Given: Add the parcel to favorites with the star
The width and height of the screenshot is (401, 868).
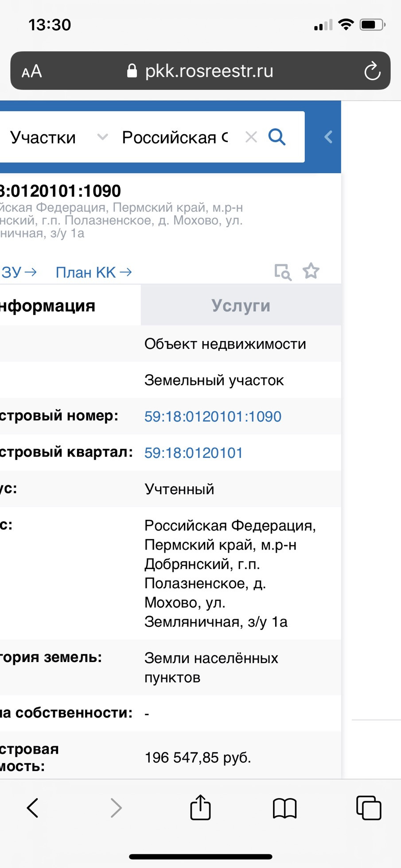Looking at the screenshot, I should (311, 271).
